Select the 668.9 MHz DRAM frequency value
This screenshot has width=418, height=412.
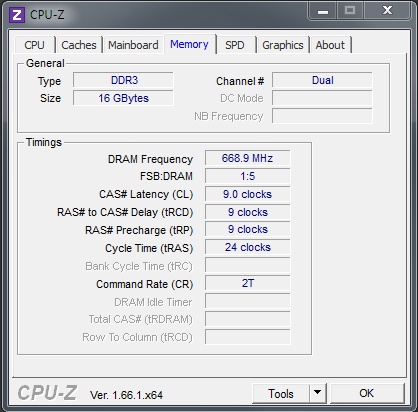click(247, 158)
